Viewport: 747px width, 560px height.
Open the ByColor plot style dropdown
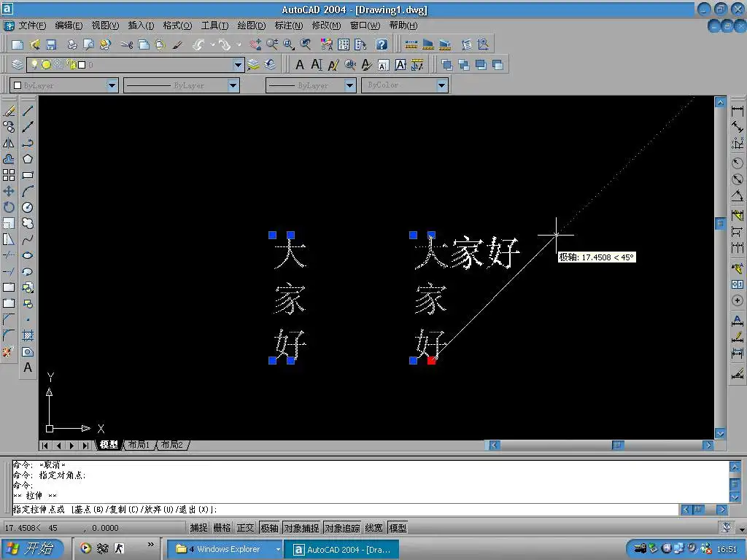point(442,86)
